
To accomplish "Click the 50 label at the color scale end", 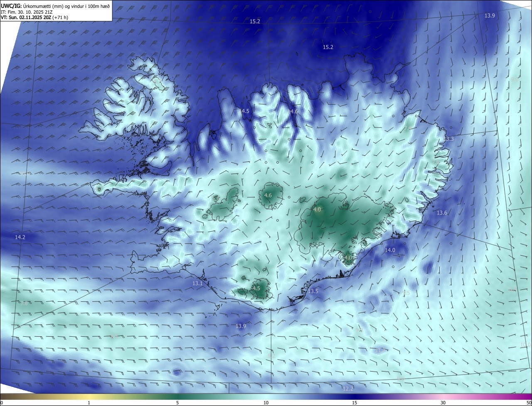I will [528, 403].
